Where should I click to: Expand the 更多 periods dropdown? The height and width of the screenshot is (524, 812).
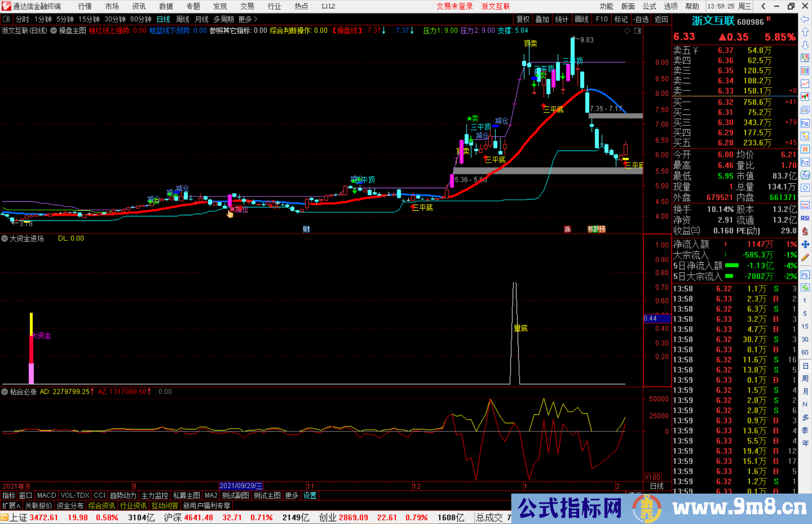point(248,19)
